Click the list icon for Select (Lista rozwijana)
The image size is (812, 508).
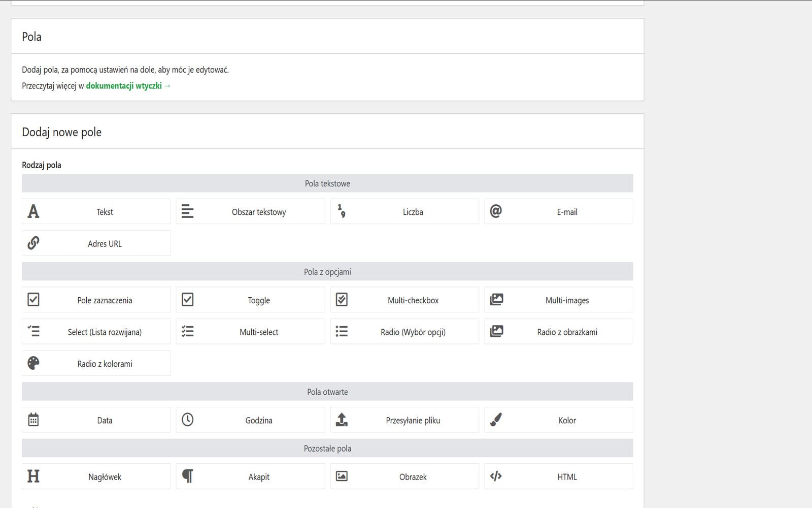(x=33, y=331)
